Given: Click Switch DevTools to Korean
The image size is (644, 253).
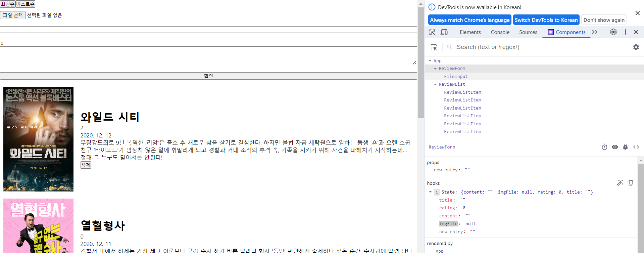Looking at the screenshot, I should [546, 20].
